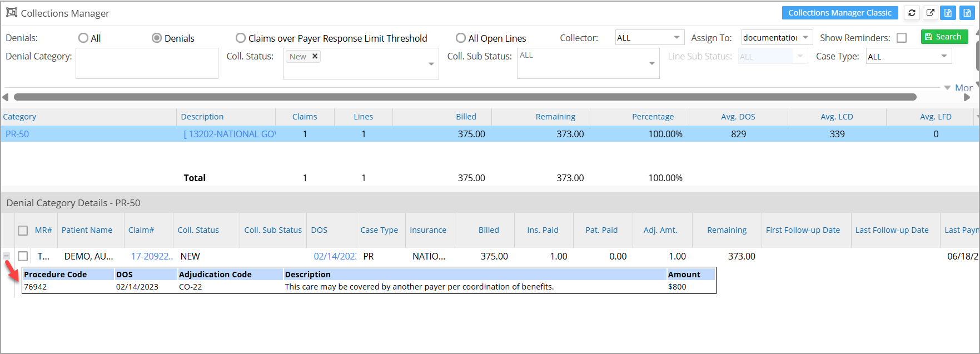Click the $800 amount in line details
The height and width of the screenshot is (354, 980).
click(677, 287)
